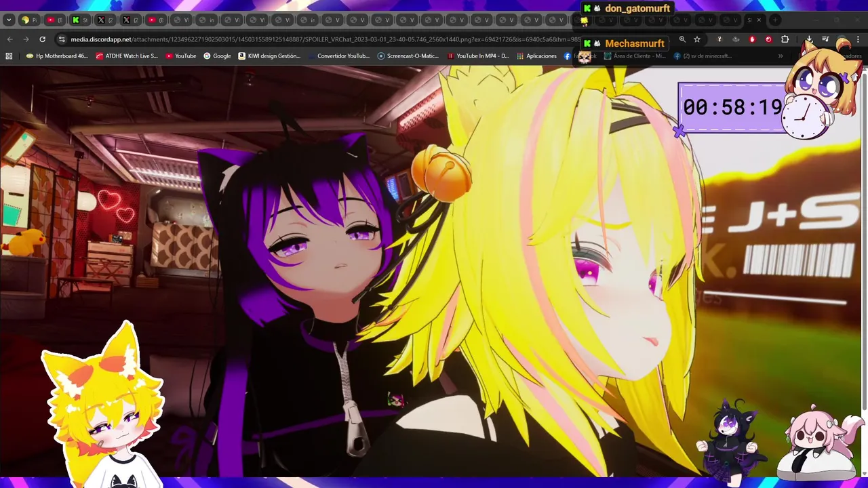
Task: Open the Extensions puzzle-piece menu
Action: pyautogui.click(x=785, y=39)
